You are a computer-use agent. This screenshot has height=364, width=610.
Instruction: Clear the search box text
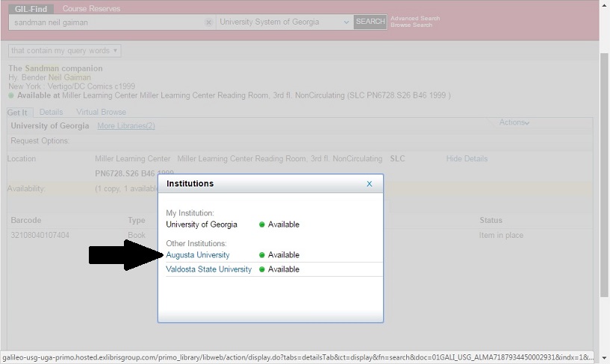tap(209, 22)
